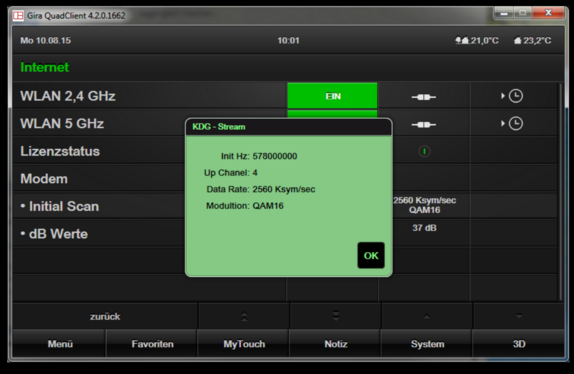Select the WLAN 2,4 GHz row label
This screenshot has height=374, width=574.
pos(68,96)
